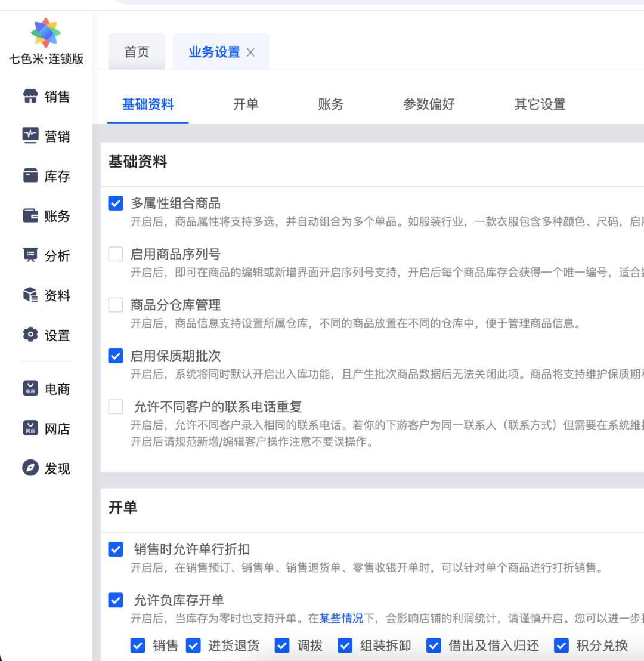Open the 电商 e-commerce icon

point(30,389)
